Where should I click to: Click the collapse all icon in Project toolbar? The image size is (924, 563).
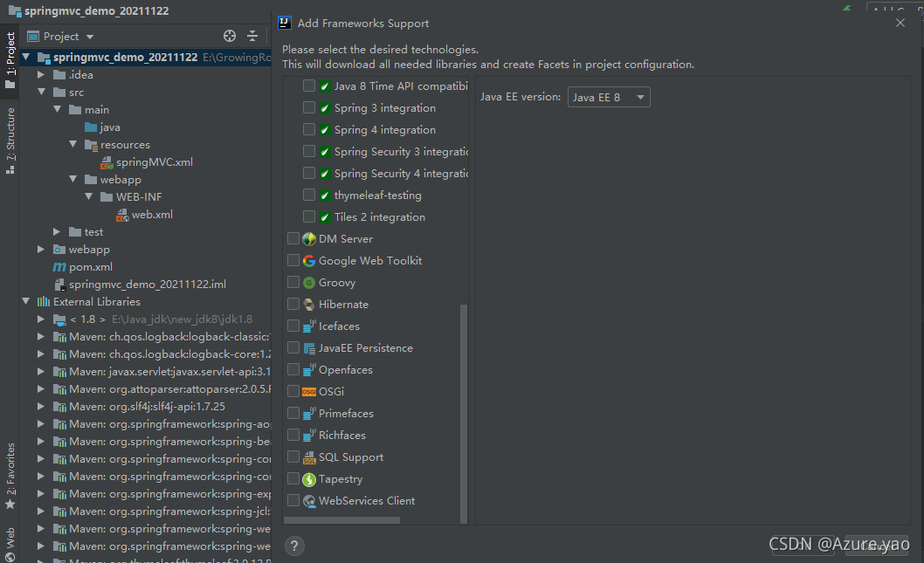pyautogui.click(x=252, y=36)
